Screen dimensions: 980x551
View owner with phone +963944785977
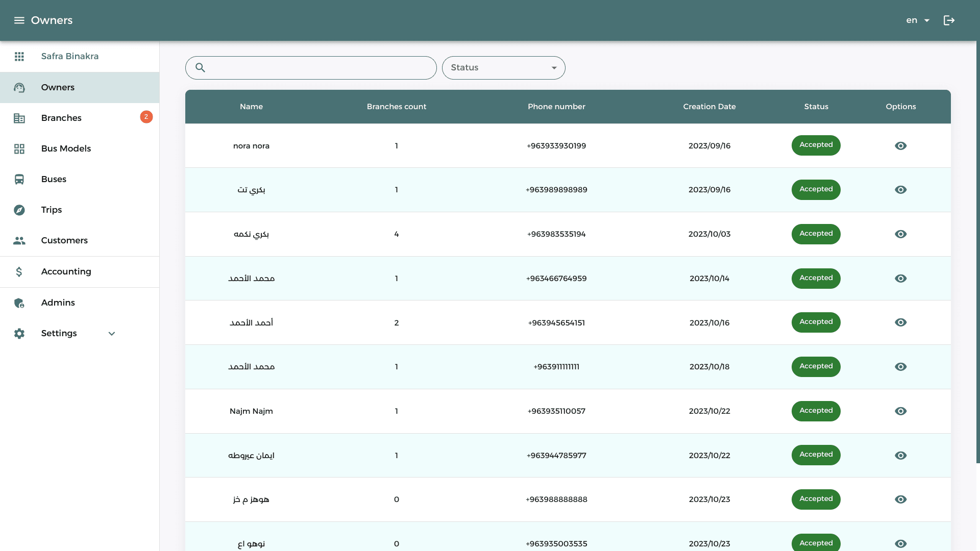900,456
